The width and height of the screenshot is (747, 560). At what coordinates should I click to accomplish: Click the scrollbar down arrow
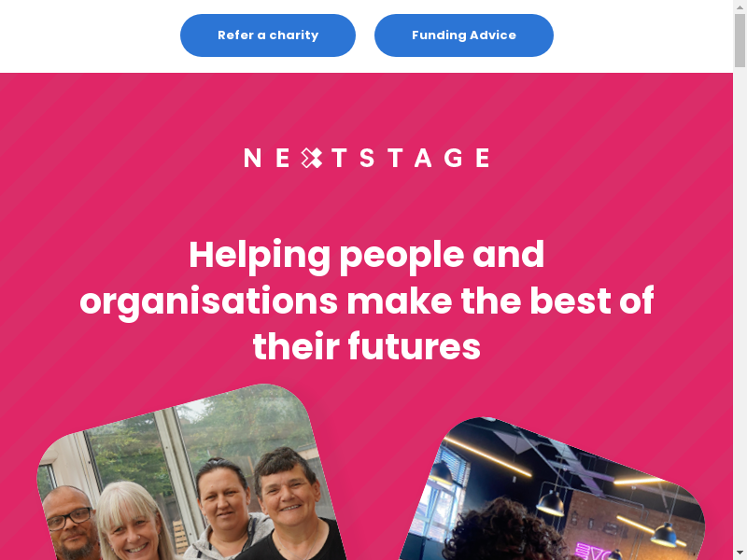click(x=740, y=553)
